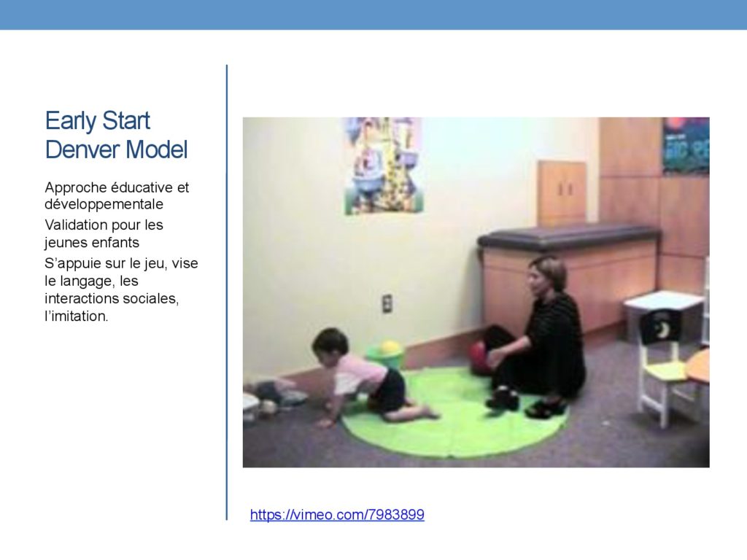Open the vimeo.com/7983899 hyperlink

click(337, 515)
